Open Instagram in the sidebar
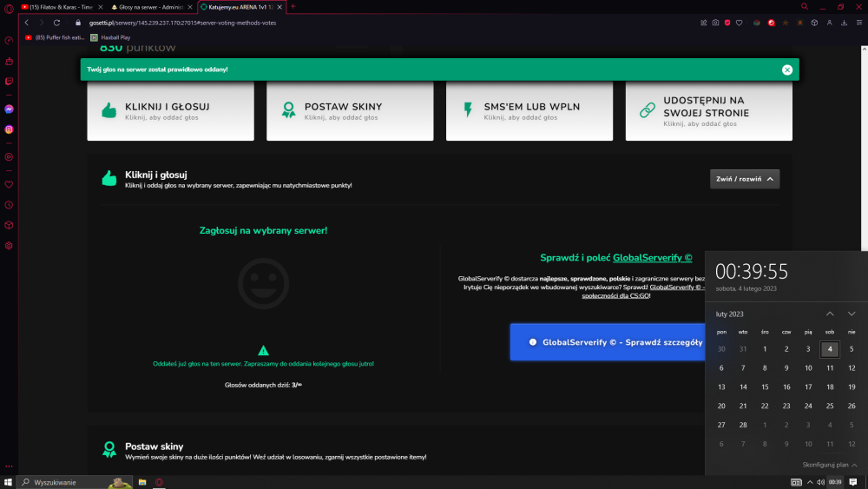Screen dimensions: 868x489 [x=9, y=129]
